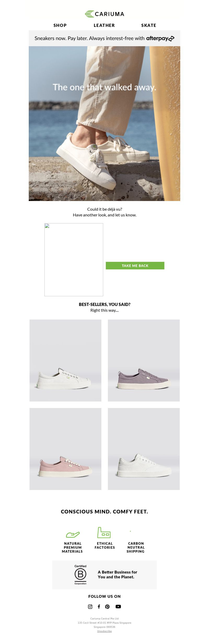Open the SKATE navigation item
This screenshot has height=644, width=209.
pyautogui.click(x=149, y=25)
